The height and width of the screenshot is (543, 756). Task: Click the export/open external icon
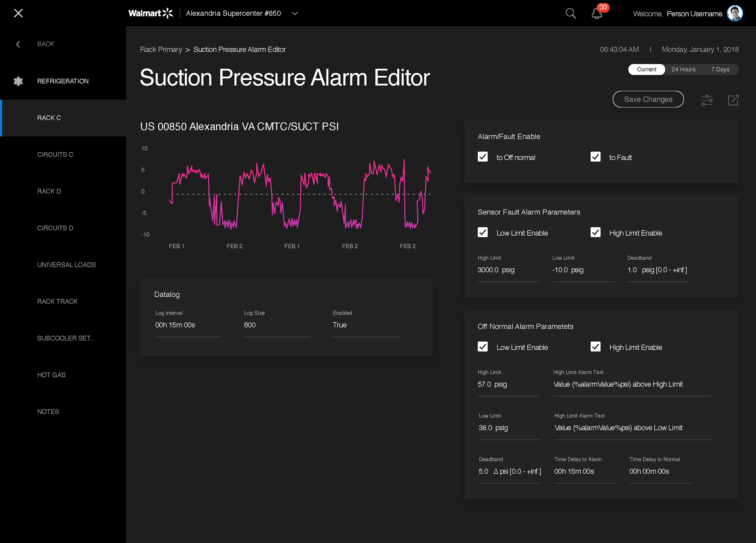click(733, 100)
